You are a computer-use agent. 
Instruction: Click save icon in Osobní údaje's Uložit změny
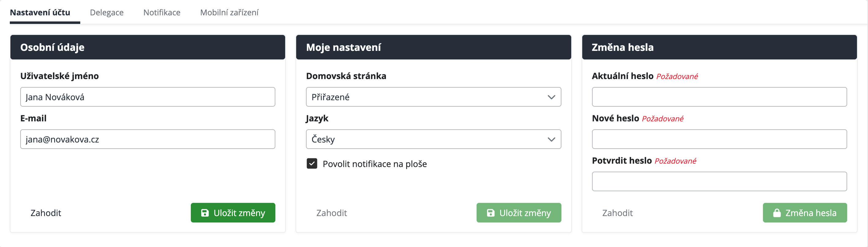[205, 213]
